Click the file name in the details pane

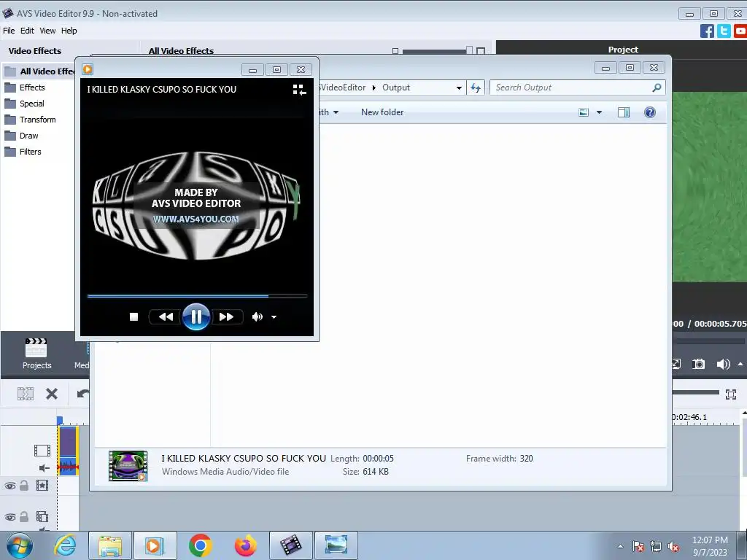244,459
